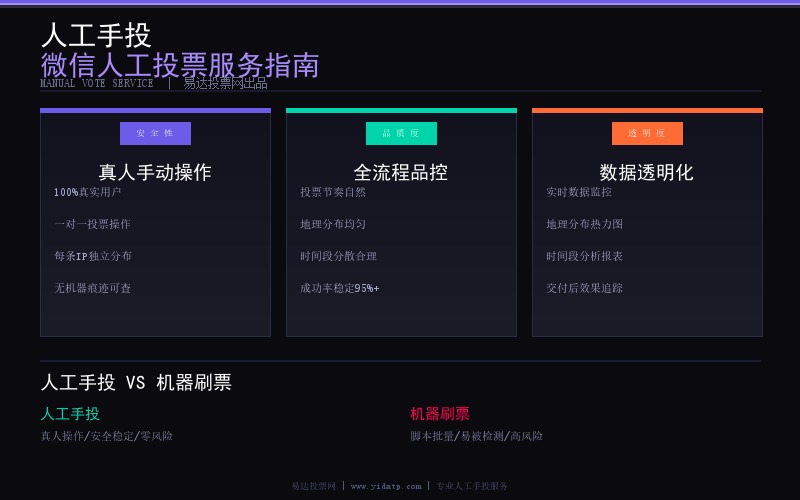The height and width of the screenshot is (500, 800).
Task: Click the 投票节奏自然 list item
Action: tap(333, 192)
